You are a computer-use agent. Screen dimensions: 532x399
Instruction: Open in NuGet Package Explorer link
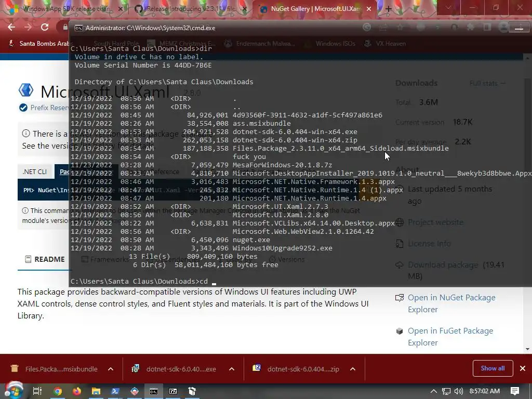click(x=451, y=303)
